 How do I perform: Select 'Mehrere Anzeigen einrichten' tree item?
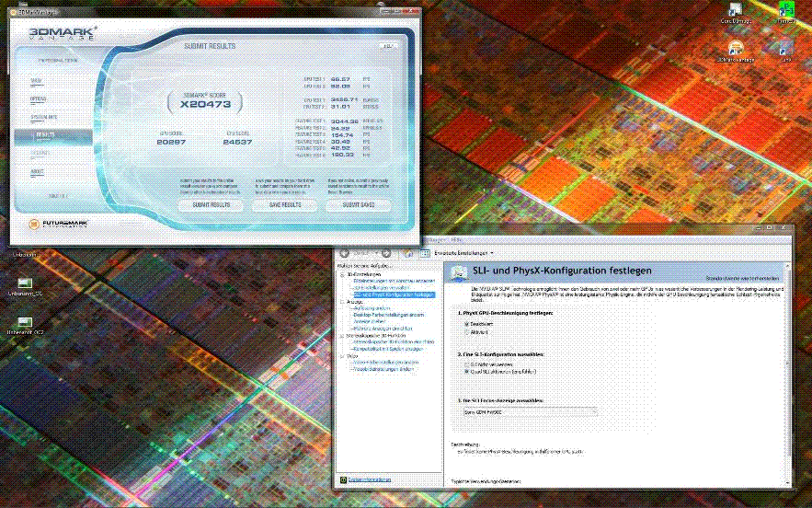[383, 329]
